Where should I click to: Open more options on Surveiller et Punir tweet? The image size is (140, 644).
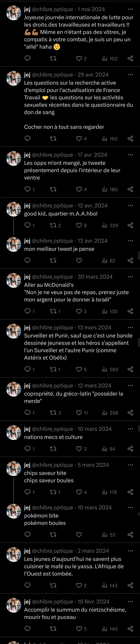[x=130, y=327]
